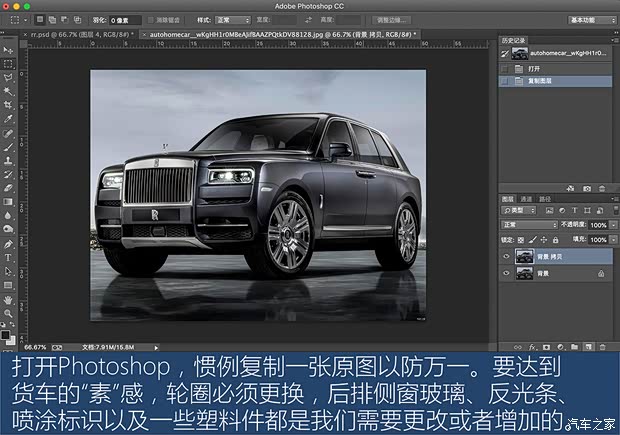
Task: Toggle lock transparent pixels
Action: (521, 240)
